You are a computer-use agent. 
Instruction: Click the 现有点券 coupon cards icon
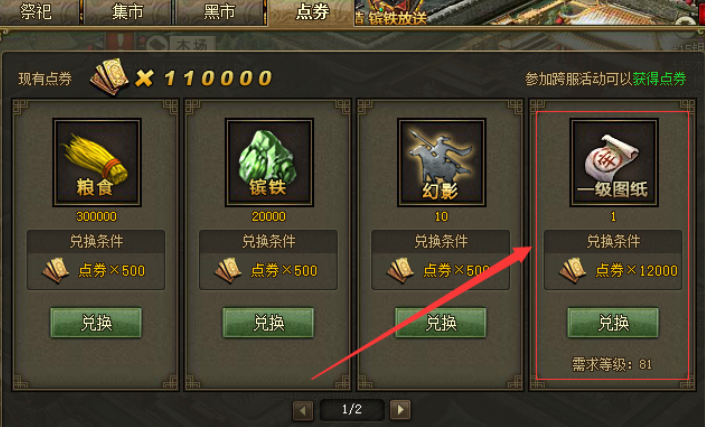(x=110, y=77)
